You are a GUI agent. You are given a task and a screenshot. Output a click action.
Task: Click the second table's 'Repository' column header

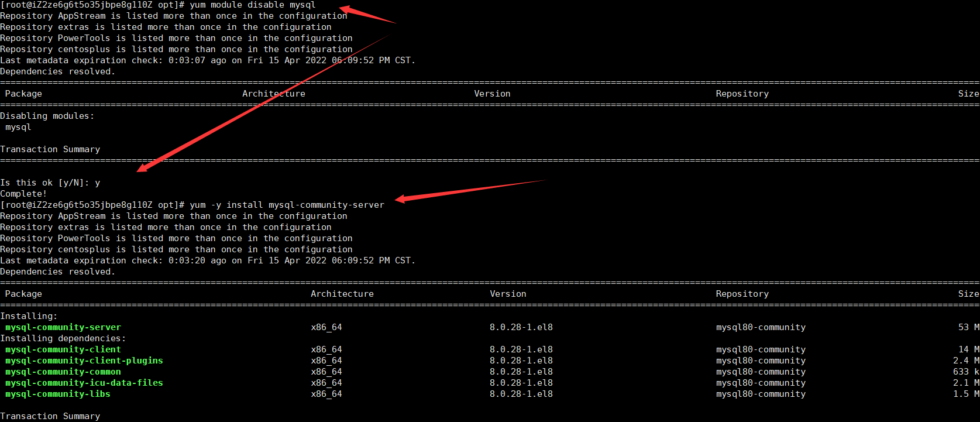pyautogui.click(x=742, y=294)
